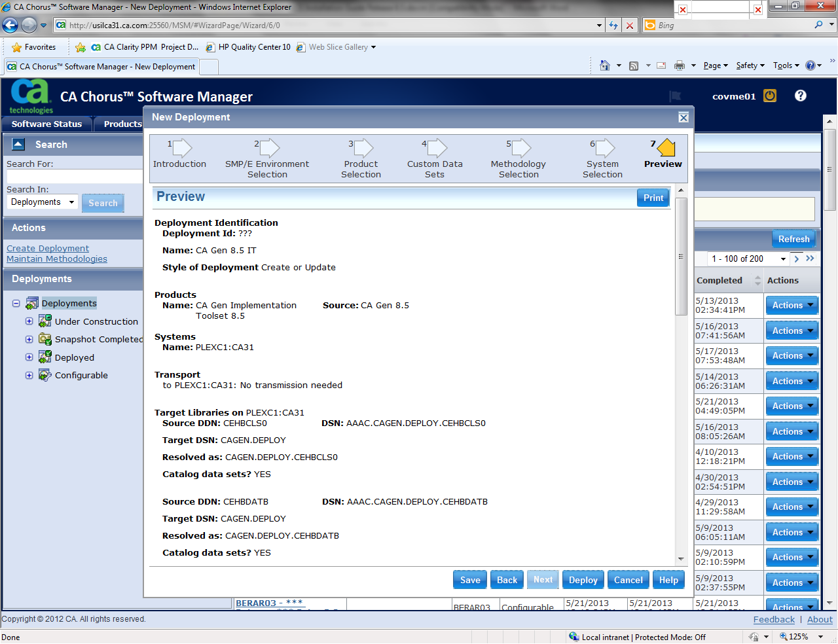Click the Home icon in IE command bar
838x644 pixels.
[605, 65]
